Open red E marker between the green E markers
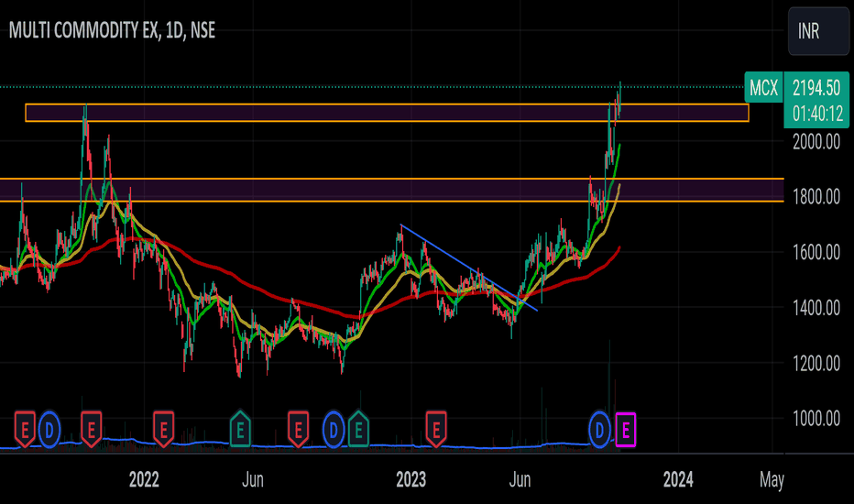 point(298,430)
